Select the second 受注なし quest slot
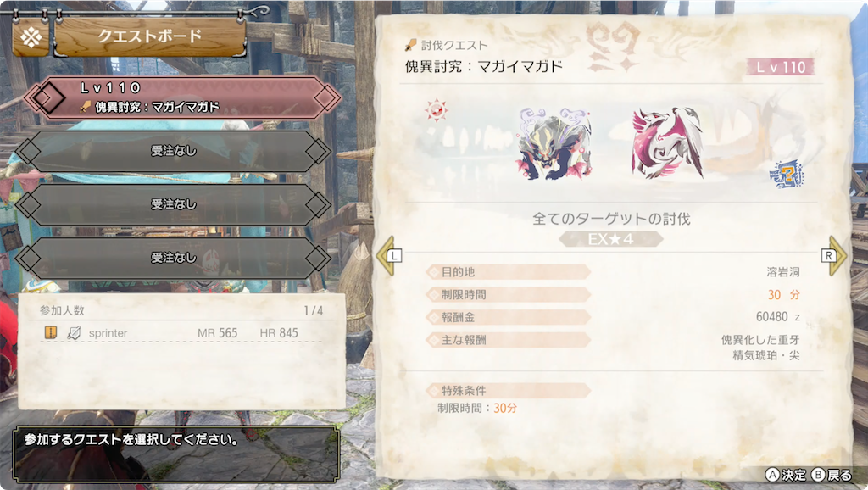Screen dimensions: 868x490 [x=173, y=204]
